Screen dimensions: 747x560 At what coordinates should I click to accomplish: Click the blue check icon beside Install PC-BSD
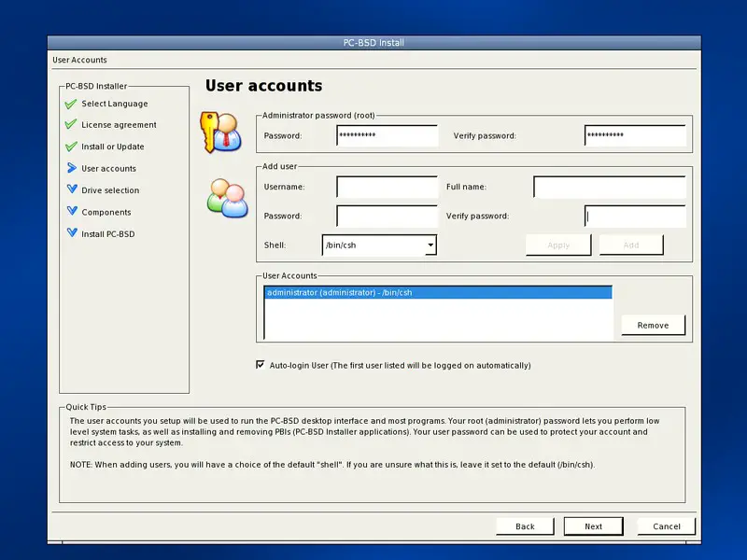tap(71, 233)
